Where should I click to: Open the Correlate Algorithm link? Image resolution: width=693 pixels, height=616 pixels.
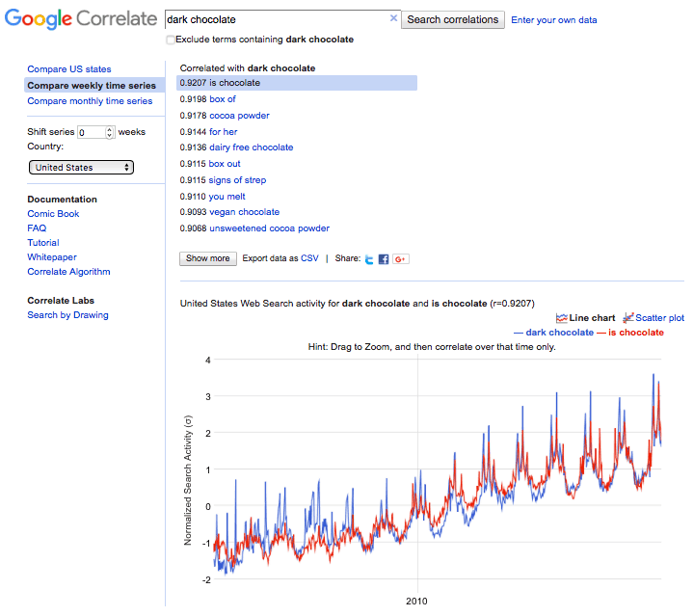pyautogui.click(x=68, y=271)
